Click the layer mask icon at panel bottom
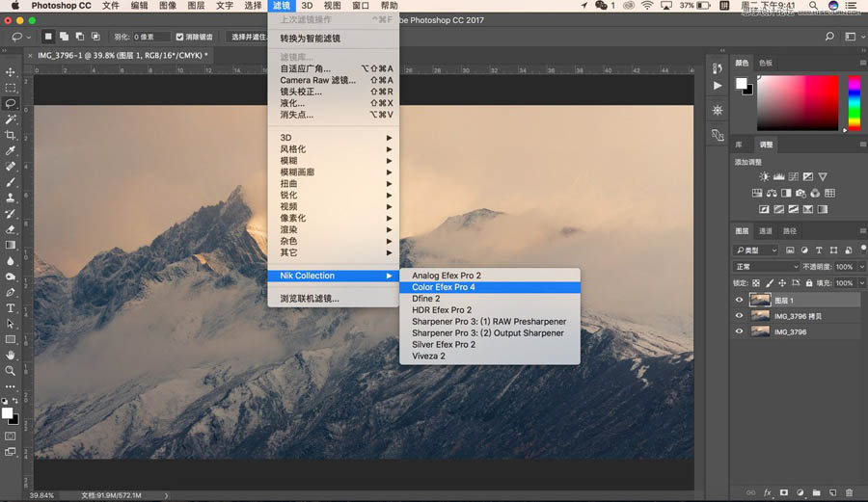The height and width of the screenshot is (502, 868). coord(784,492)
